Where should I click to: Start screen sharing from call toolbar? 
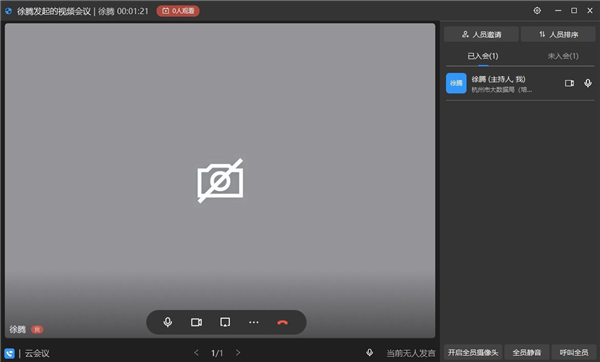[x=225, y=322]
